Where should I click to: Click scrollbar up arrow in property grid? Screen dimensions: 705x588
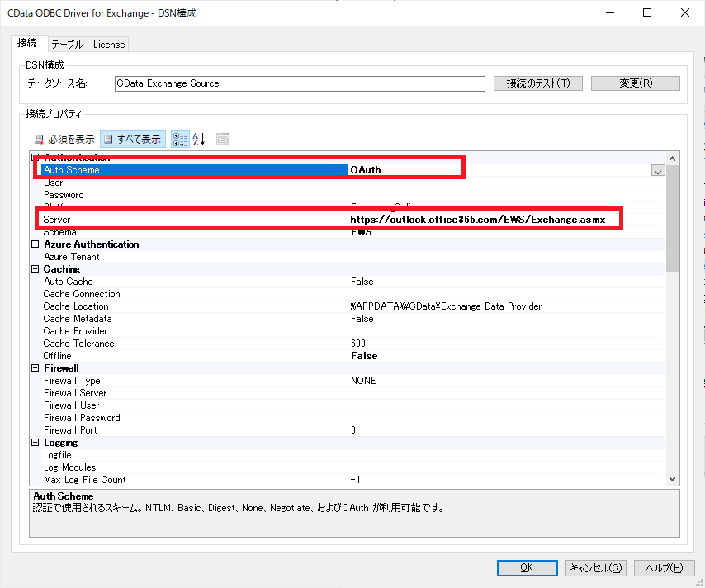coord(672,159)
